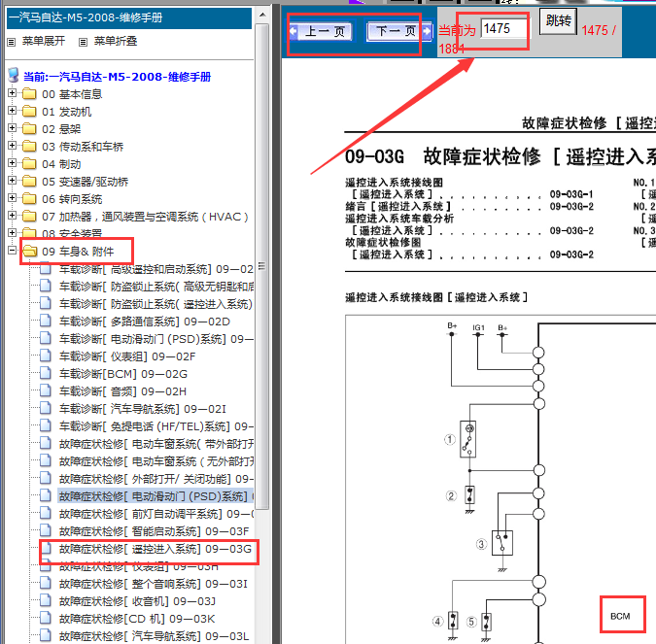Viewport: 656px width, 644px height.
Task: Expand the 07 加热器 HVAC folder
Action: (x=12, y=216)
